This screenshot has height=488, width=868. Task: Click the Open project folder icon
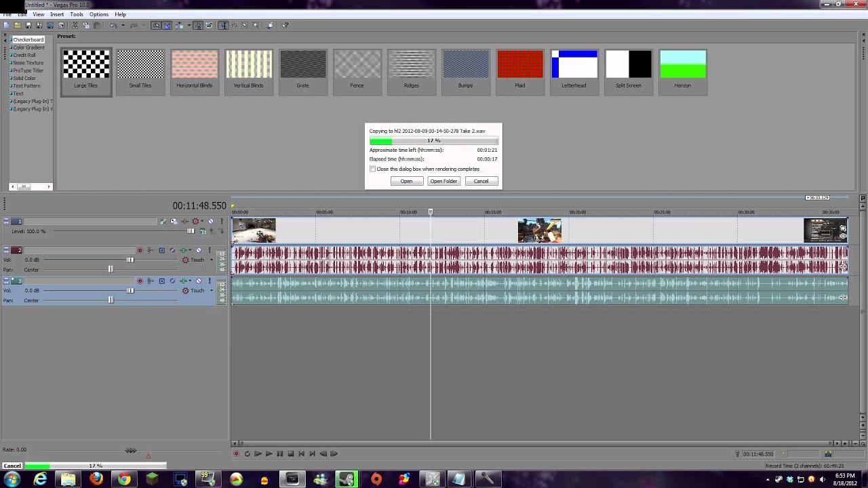17,26
